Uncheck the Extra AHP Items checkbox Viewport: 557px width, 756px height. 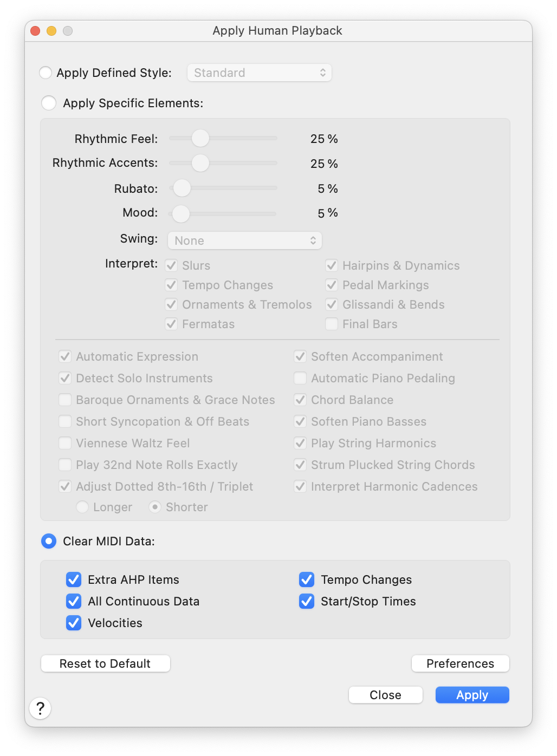point(74,579)
